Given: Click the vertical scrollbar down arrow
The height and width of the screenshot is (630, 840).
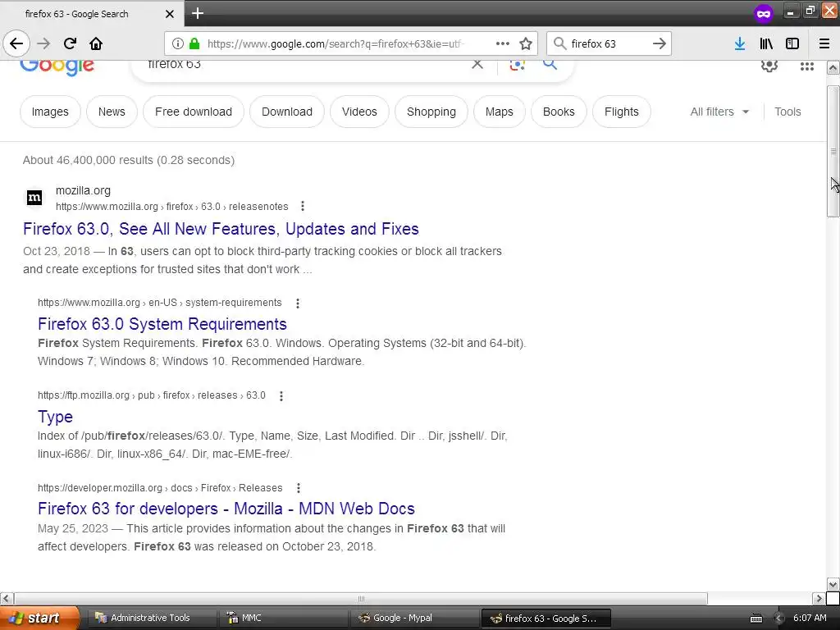Looking at the screenshot, I should [x=833, y=584].
